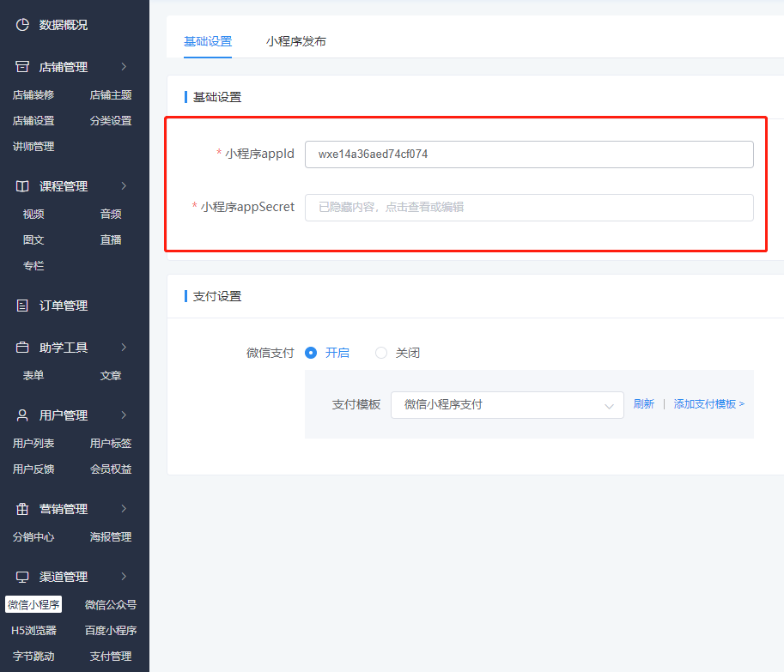This screenshot has height=672, width=784.
Task: Open 会员权益 menu item
Action: tap(111, 469)
